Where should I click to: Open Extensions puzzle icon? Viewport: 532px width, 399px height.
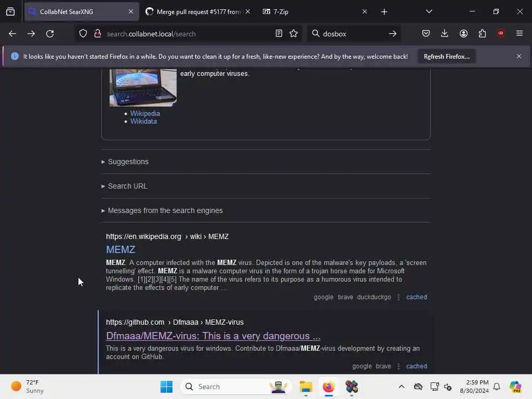[x=482, y=33]
